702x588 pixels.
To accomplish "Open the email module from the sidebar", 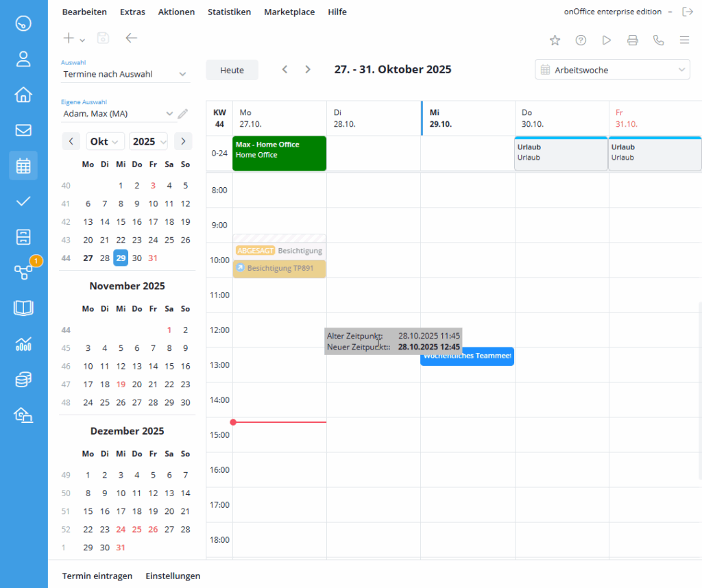I will point(23,130).
